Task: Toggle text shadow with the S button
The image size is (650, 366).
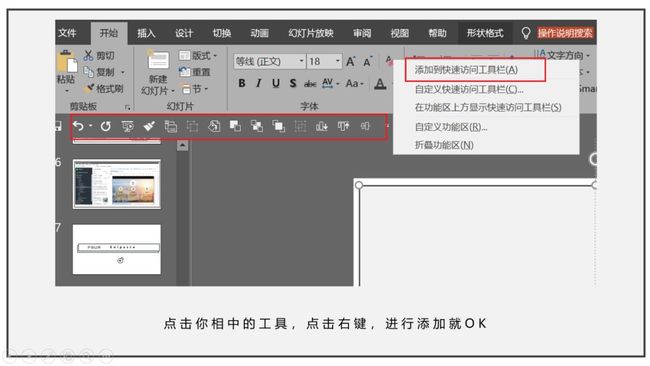Action: (293, 83)
